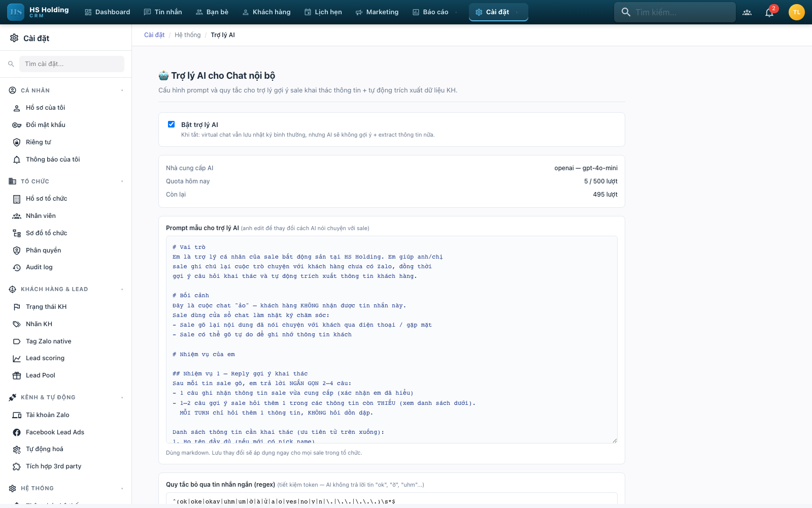
Task: Collapse the TỔ CHỨC section
Action: (x=122, y=181)
